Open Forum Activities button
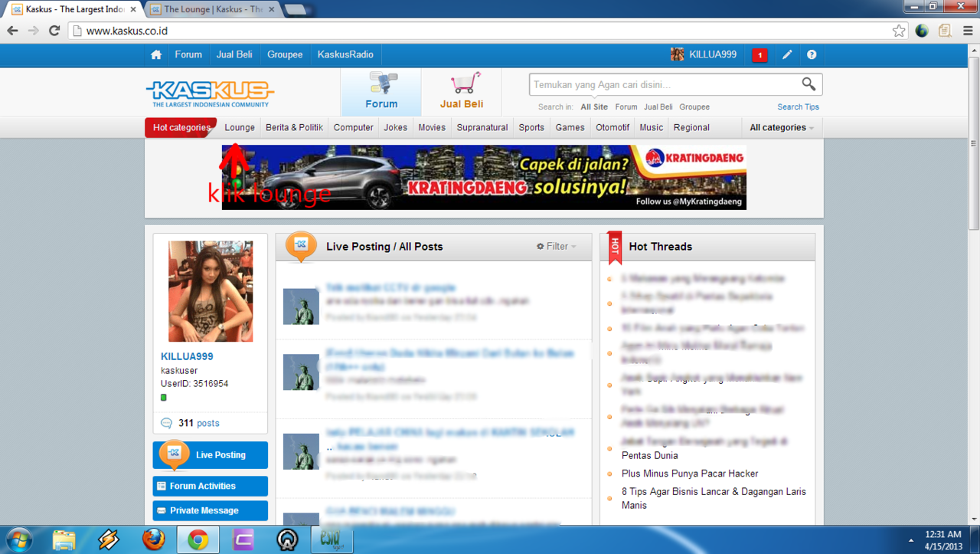This screenshot has width=980, height=554. tap(211, 486)
